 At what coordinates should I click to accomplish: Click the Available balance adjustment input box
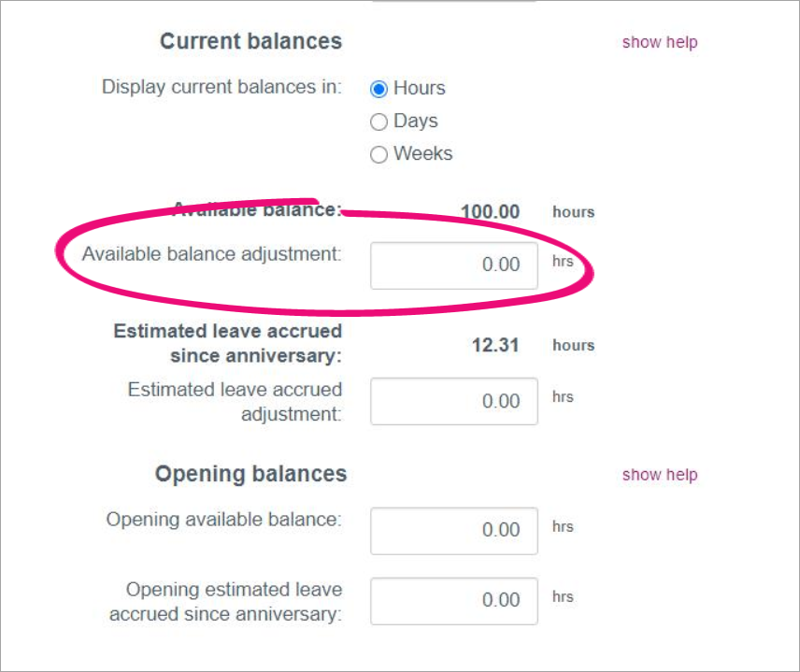454,265
